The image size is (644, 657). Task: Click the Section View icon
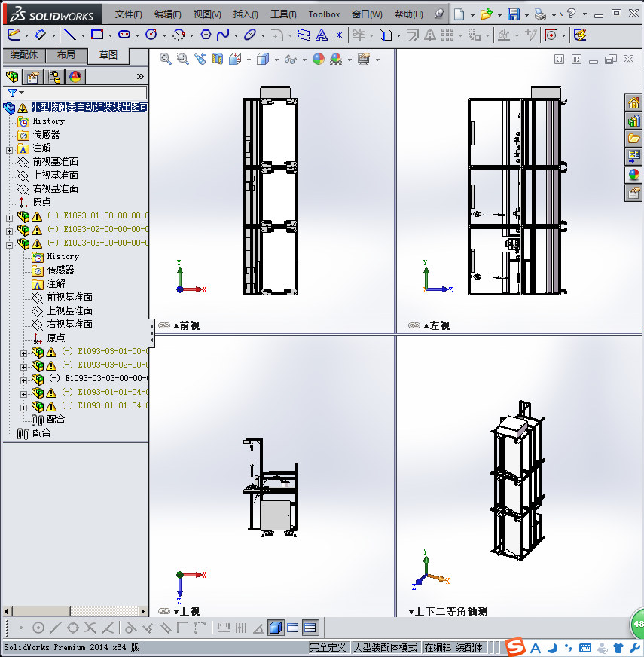[x=218, y=59]
